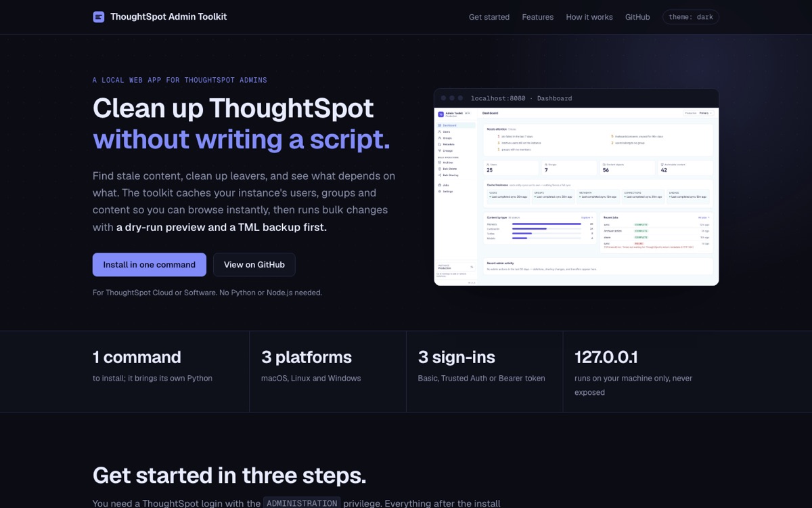Image resolution: width=812 pixels, height=508 pixels.
Task: Click the ADMINISTRATION code label
Action: click(x=302, y=503)
